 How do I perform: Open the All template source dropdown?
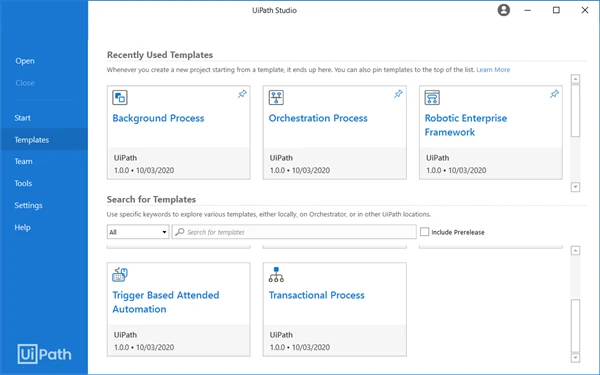pyautogui.click(x=138, y=232)
